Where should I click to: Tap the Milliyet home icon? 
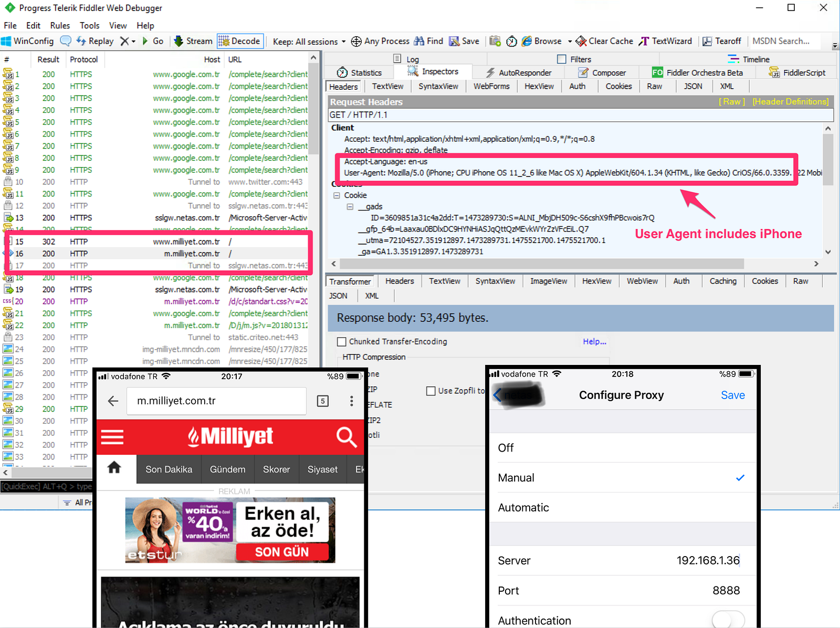click(114, 468)
